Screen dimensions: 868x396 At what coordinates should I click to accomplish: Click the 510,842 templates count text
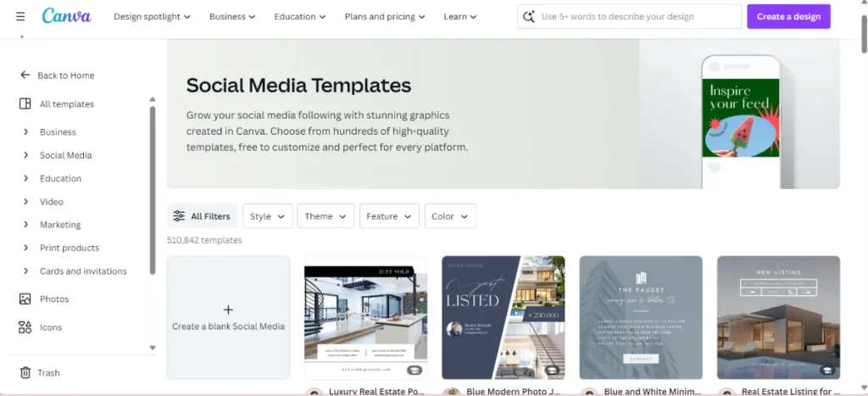point(204,240)
